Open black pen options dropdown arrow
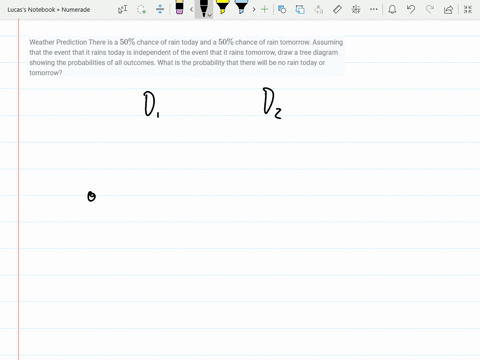Viewport: 480px width, 360px height. pyautogui.click(x=210, y=15)
